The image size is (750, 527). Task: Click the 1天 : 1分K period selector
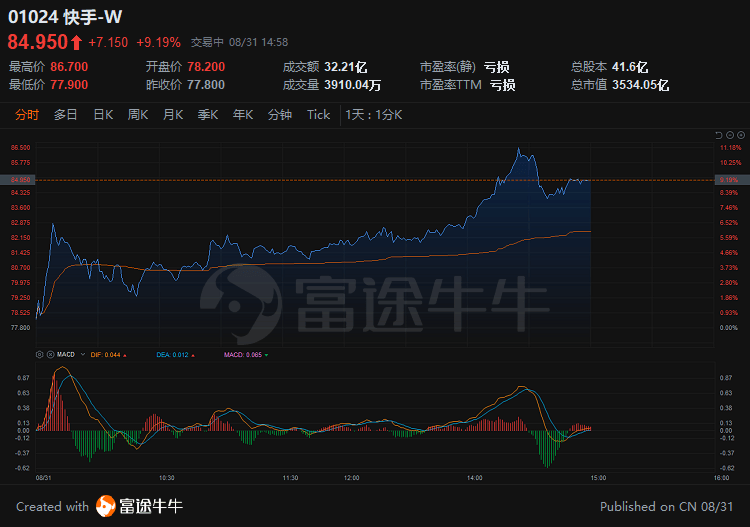374,115
